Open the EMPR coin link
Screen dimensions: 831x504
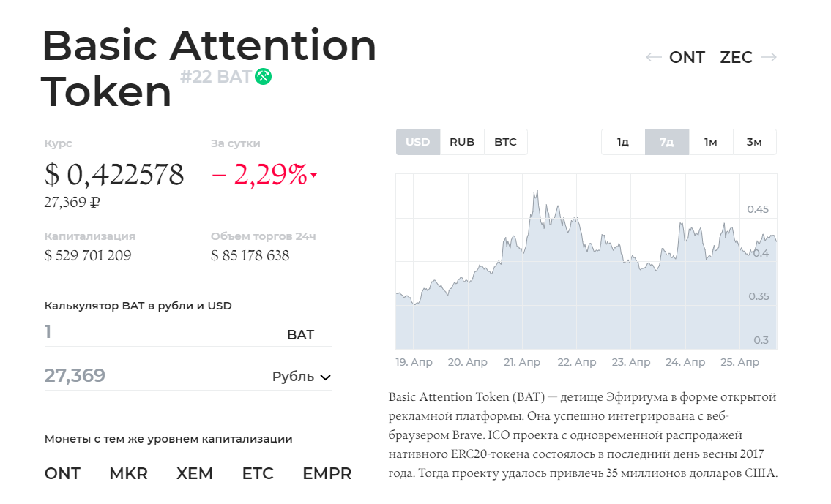pyautogui.click(x=327, y=473)
